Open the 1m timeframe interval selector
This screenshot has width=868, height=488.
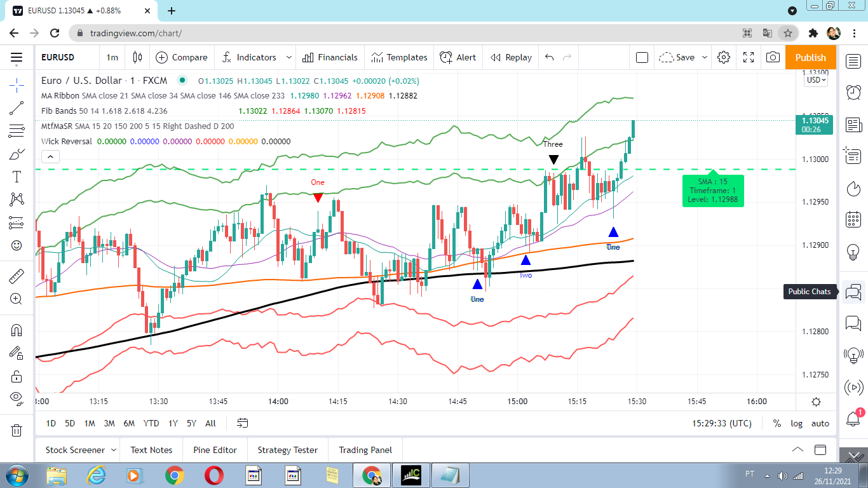click(x=112, y=57)
